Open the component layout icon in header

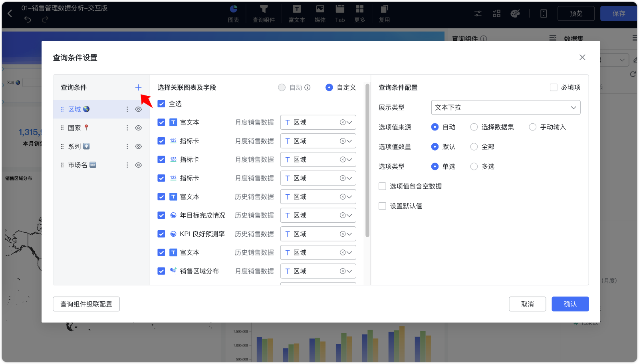coord(496,14)
